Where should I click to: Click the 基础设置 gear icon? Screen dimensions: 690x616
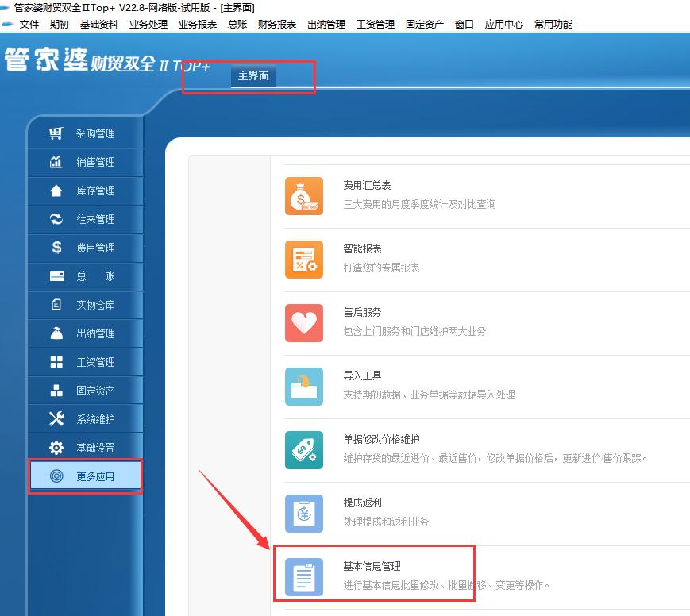(x=56, y=448)
